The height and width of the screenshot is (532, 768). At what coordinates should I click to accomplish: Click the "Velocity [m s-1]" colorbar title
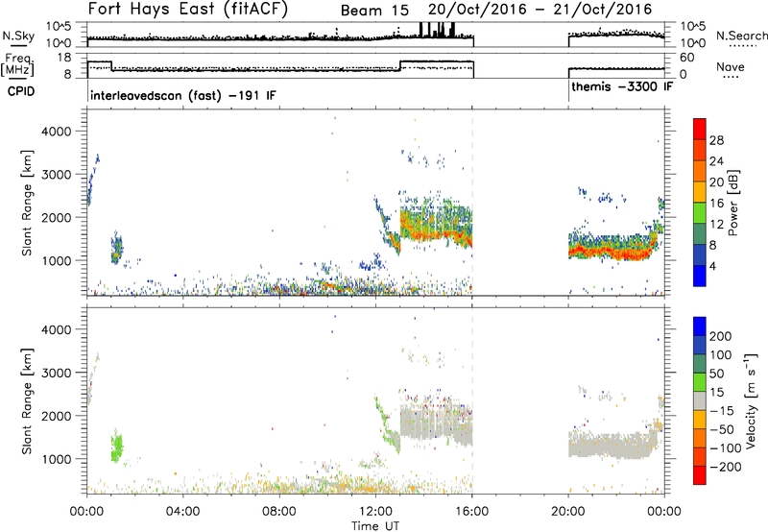[751, 400]
